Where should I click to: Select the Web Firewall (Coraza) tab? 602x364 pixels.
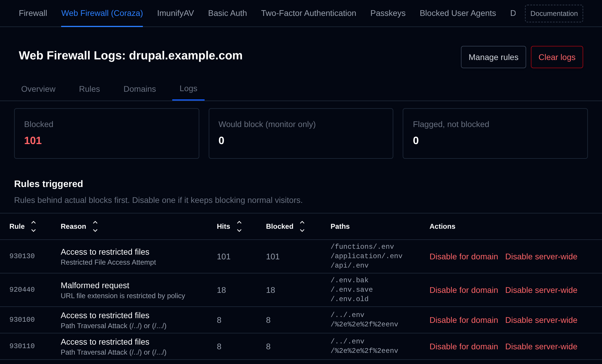[102, 13]
